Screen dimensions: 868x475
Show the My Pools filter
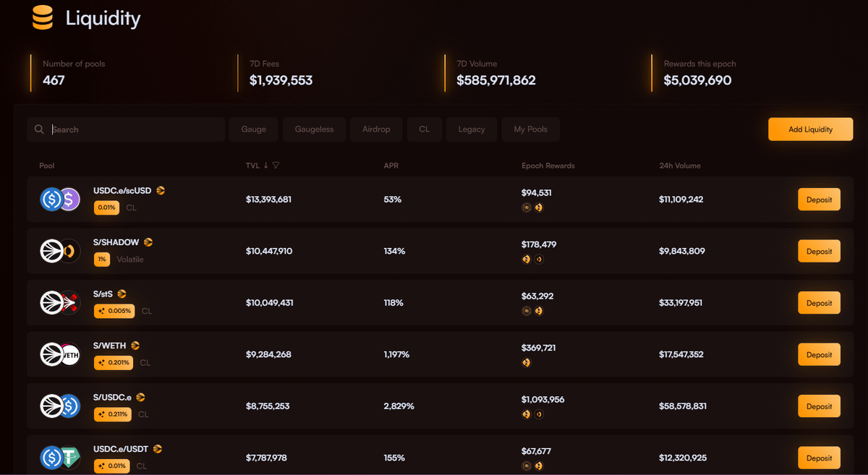click(x=530, y=129)
